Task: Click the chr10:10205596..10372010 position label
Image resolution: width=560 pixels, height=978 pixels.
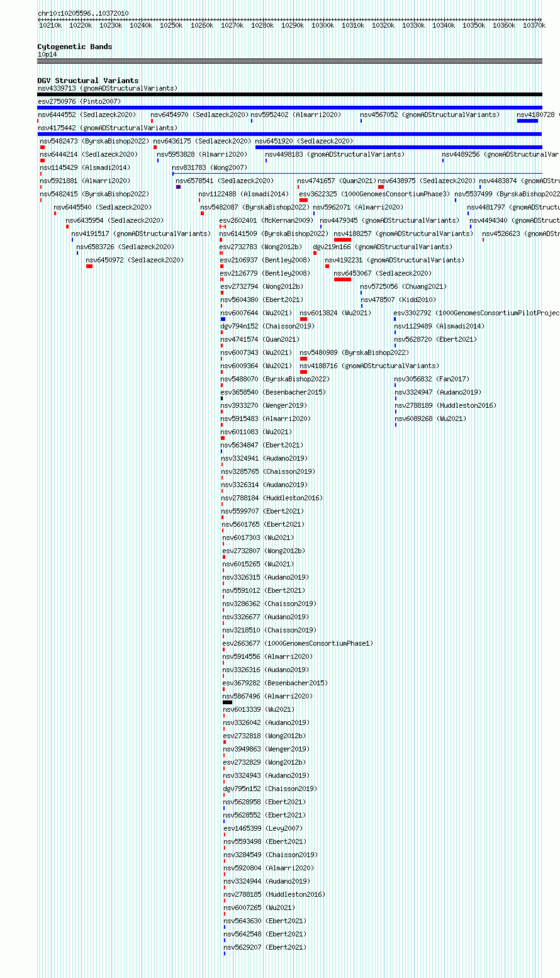Action: 83,13
